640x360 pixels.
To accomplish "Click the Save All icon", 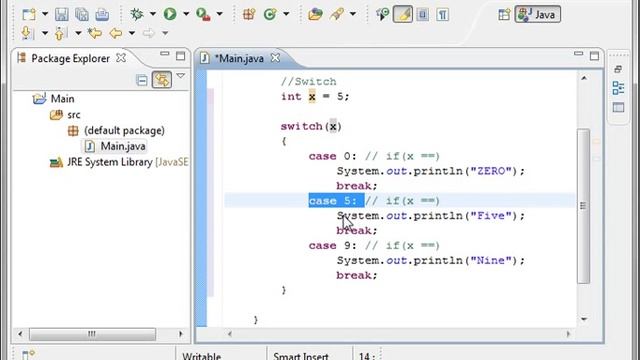I will pyautogui.click(x=82, y=15).
